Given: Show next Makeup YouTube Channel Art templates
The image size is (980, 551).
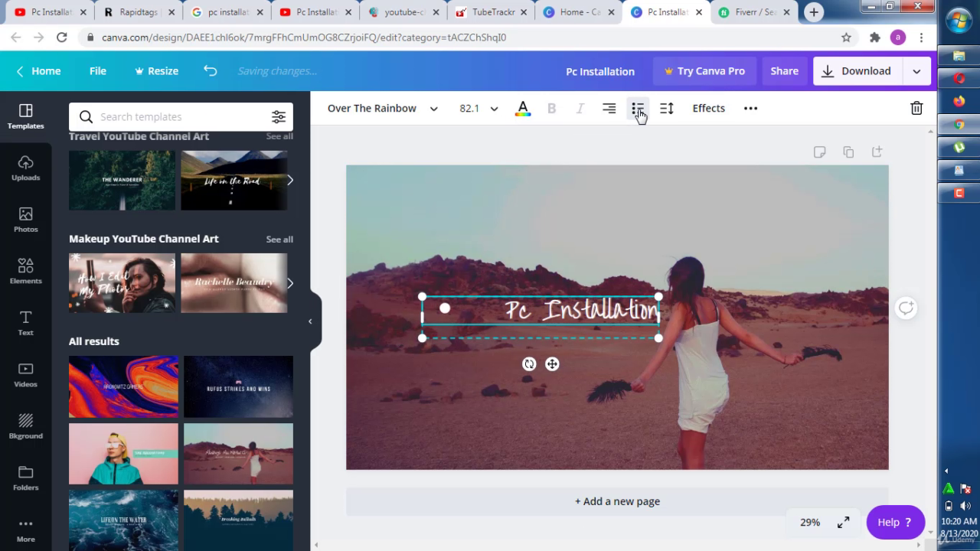Looking at the screenshot, I should [x=289, y=283].
